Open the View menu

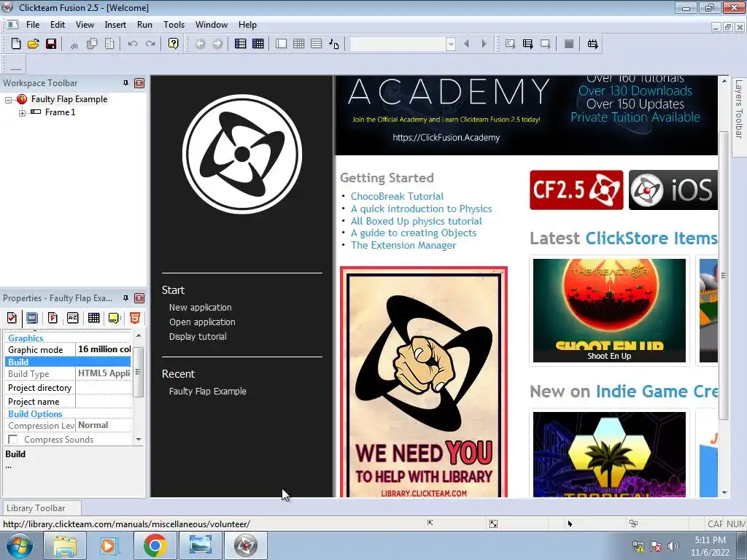85,25
